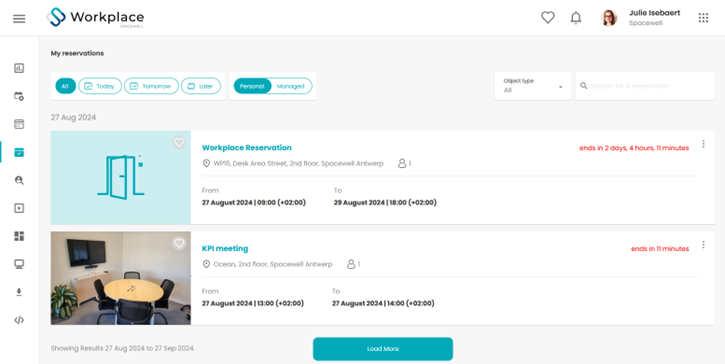Filter reservations by Later
725x364 pixels.
201,86
